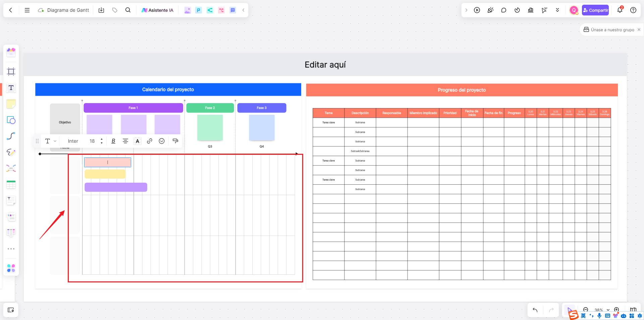Image resolution: width=644 pixels, height=320 pixels.
Task: Click the Q user avatar
Action: coord(574,10)
